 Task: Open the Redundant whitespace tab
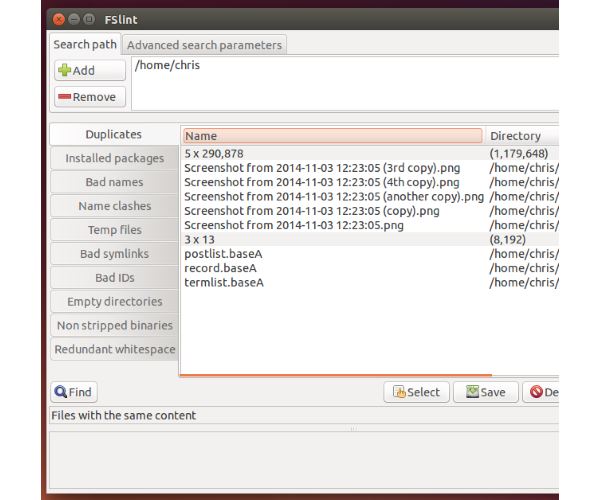[x=114, y=349]
